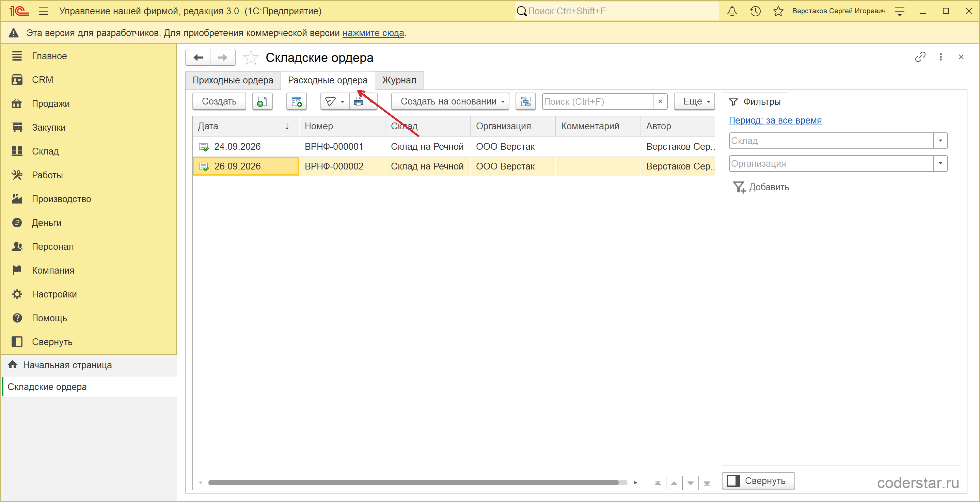This screenshot has width=980, height=502.
Task: Click the Склад filter input field
Action: (x=831, y=141)
